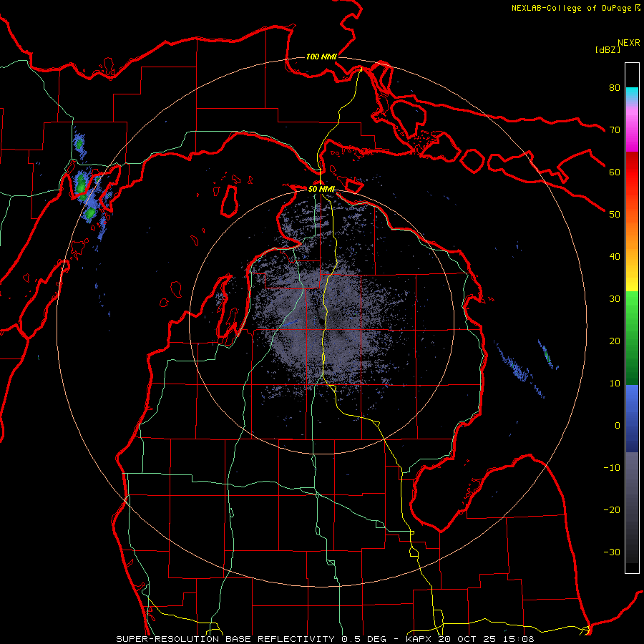The width and height of the screenshot is (644, 644).
Task: Click the 80 dBZ scale value
Action: [x=615, y=87]
